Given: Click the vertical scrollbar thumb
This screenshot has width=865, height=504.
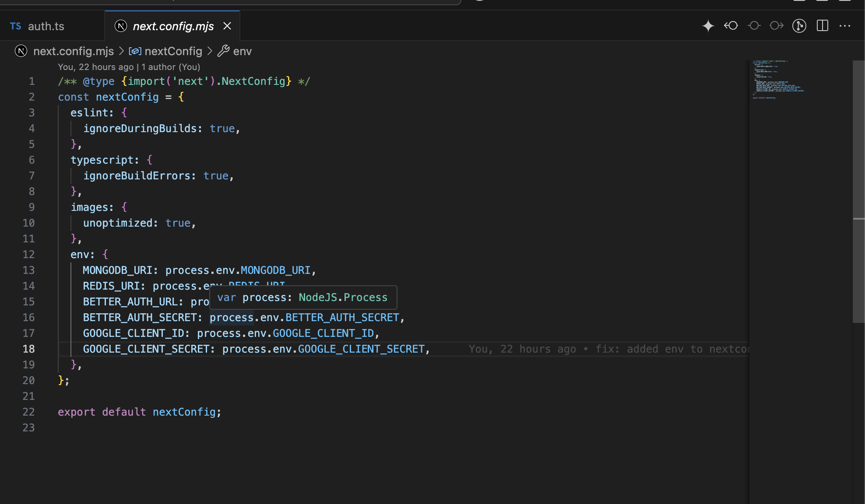Looking at the screenshot, I should click(858, 192).
